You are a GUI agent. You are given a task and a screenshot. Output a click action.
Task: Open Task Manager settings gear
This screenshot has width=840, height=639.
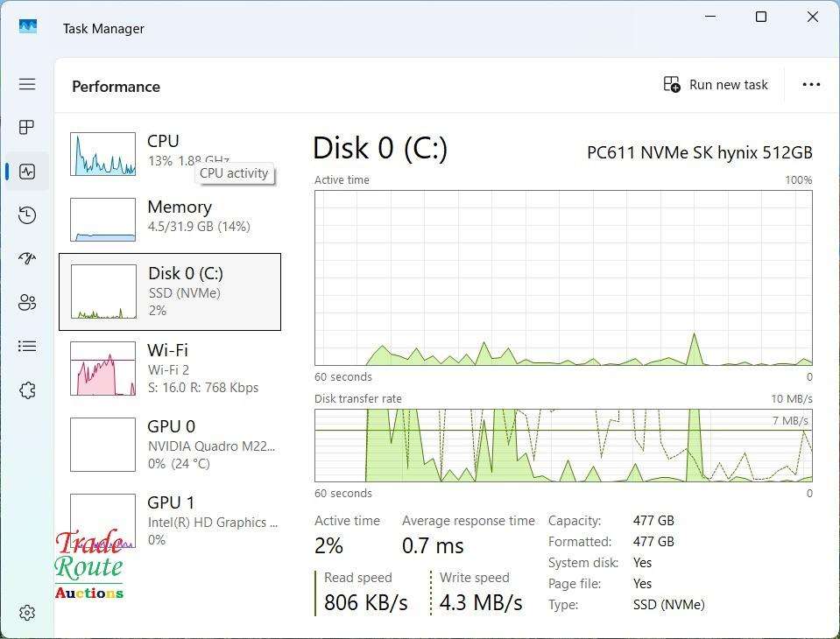tap(27, 613)
